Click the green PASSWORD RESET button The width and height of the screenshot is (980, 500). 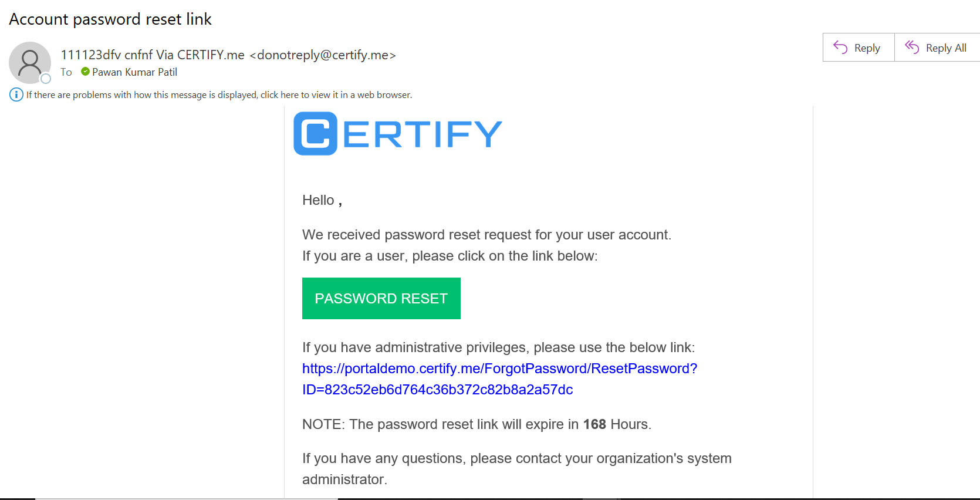pyautogui.click(x=381, y=298)
